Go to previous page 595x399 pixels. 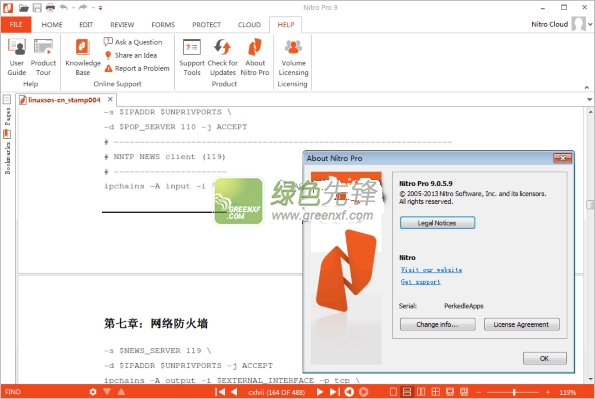click(234, 392)
